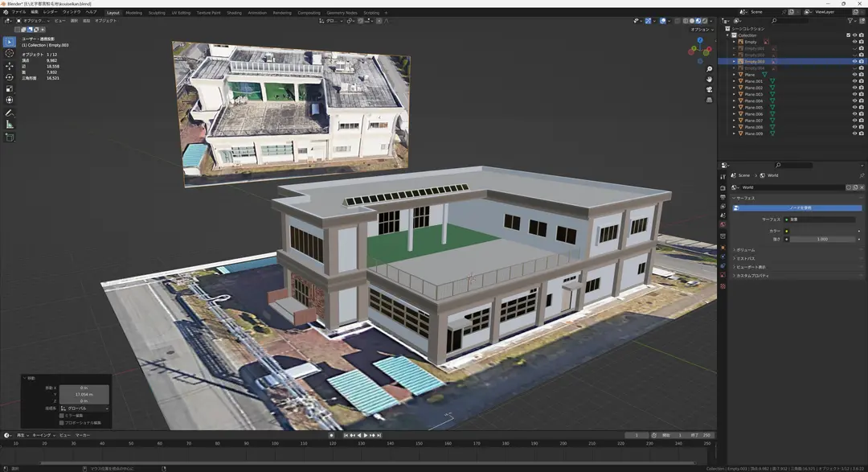
Task: Select the Measure tool
Action: [x=10, y=125]
